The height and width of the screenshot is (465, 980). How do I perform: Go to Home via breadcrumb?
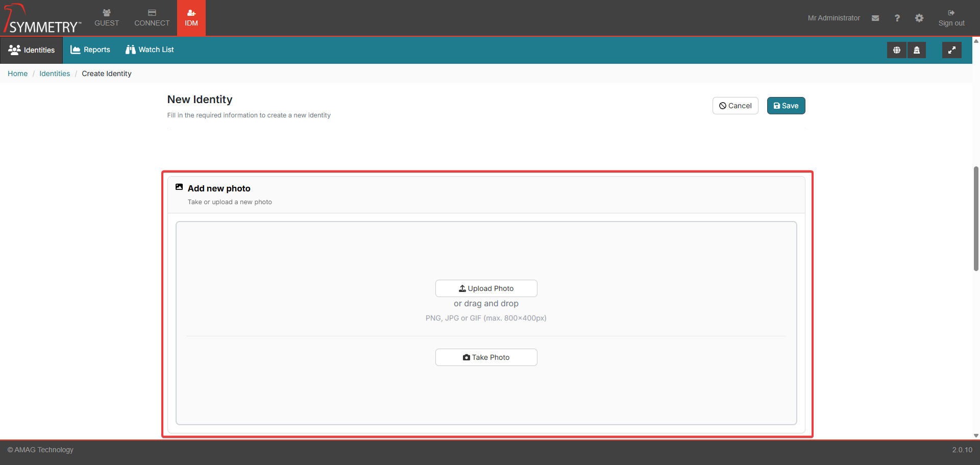tap(18, 74)
